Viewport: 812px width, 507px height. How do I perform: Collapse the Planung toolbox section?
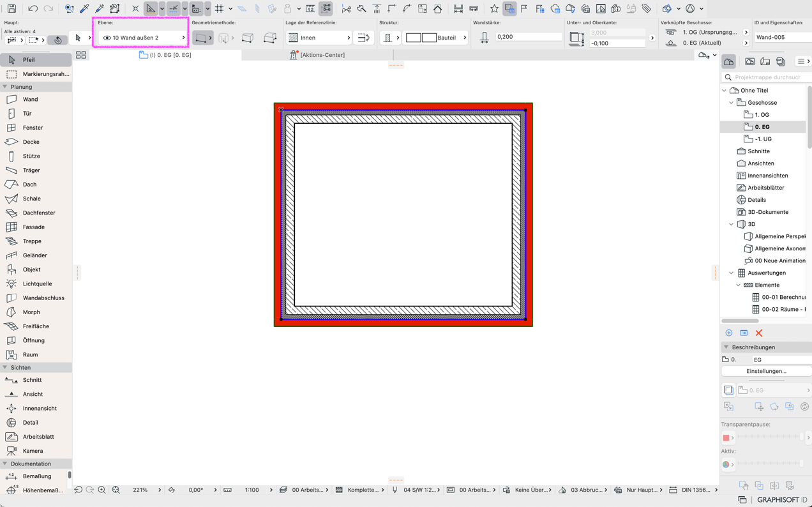pos(5,87)
